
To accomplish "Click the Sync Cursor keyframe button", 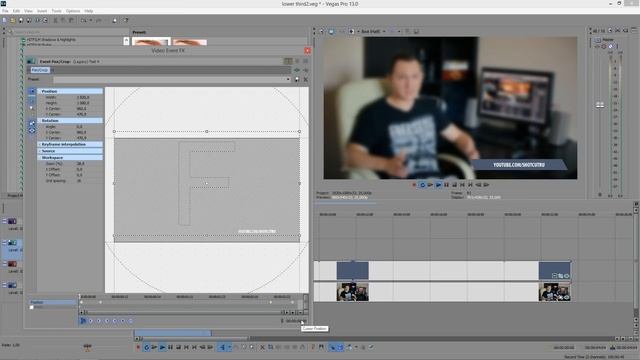I will [x=83, y=321].
